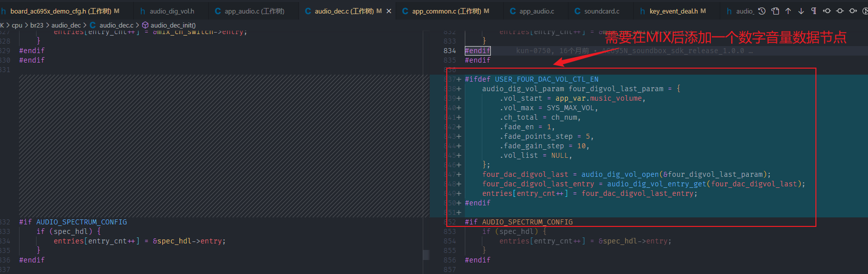Open previous commit comparison icon

[827, 11]
